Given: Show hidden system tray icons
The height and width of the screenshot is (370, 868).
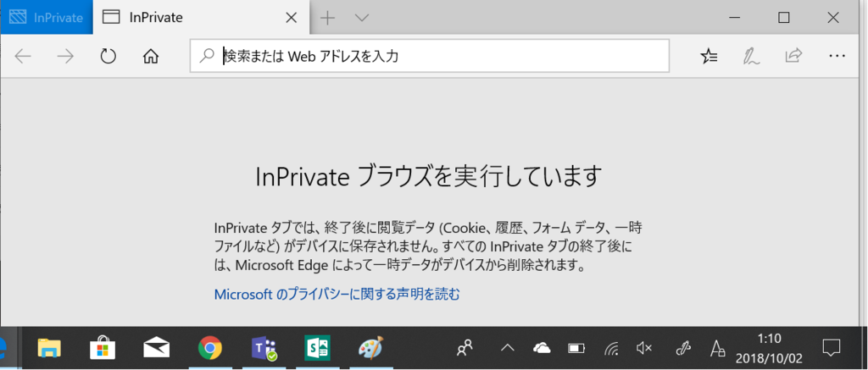Looking at the screenshot, I should pos(508,348).
